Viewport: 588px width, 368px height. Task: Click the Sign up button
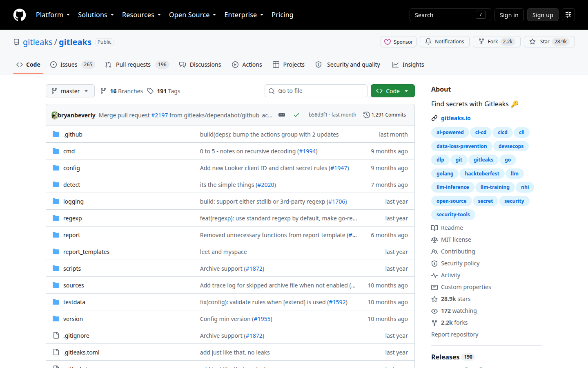[543, 15]
